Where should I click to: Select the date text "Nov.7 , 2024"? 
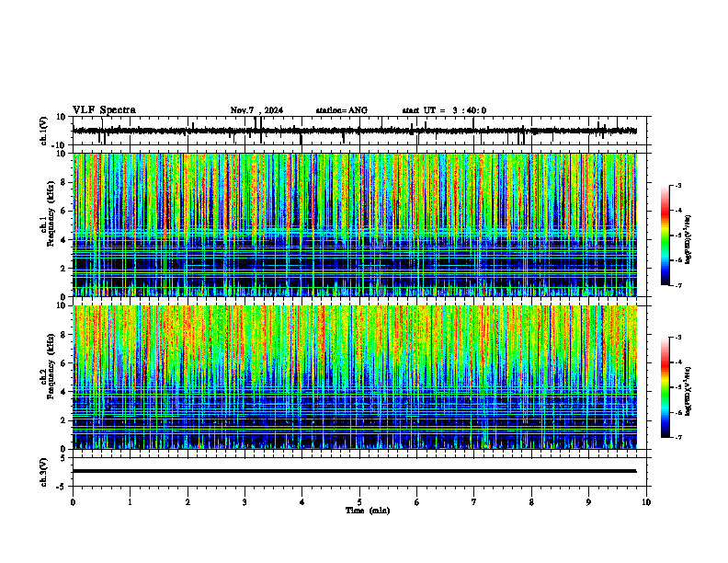[256, 110]
